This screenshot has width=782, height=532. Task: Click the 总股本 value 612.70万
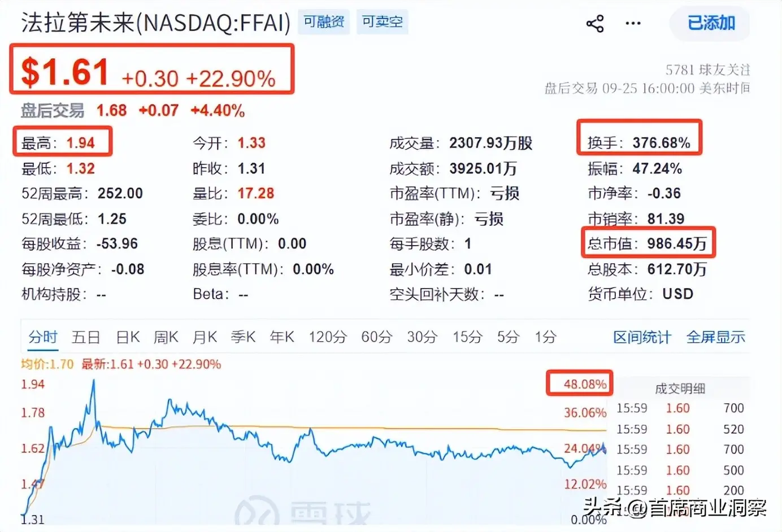point(677,269)
